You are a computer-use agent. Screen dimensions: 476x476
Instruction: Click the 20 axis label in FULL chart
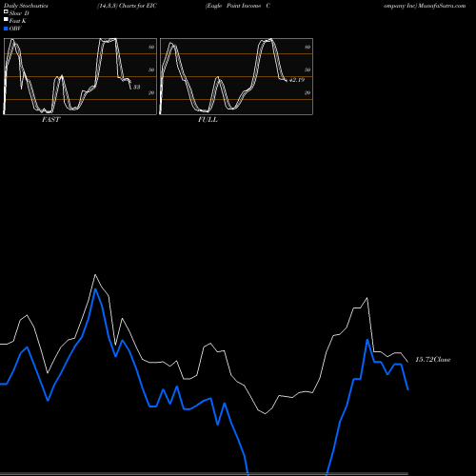[x=307, y=92]
